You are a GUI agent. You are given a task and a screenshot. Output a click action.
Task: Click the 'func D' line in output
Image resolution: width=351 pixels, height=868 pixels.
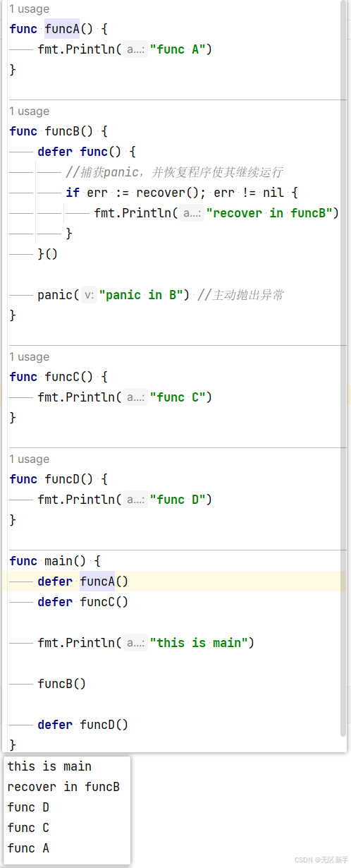(28, 807)
